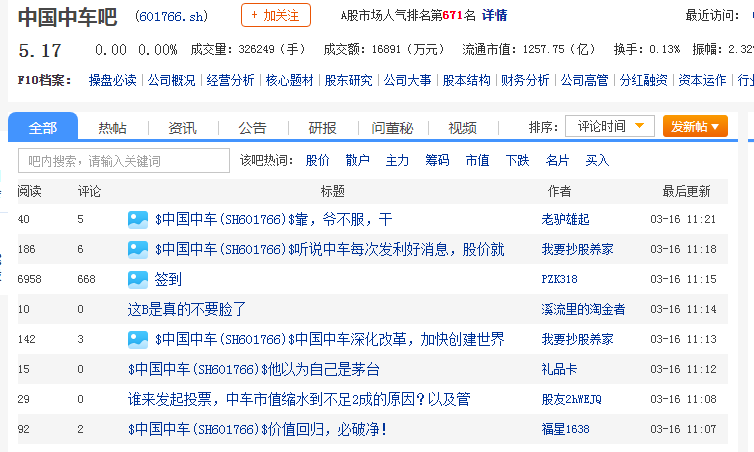Open post 中国中车深化改革，加快创建世界
This screenshot has height=452, width=754.
(329, 339)
